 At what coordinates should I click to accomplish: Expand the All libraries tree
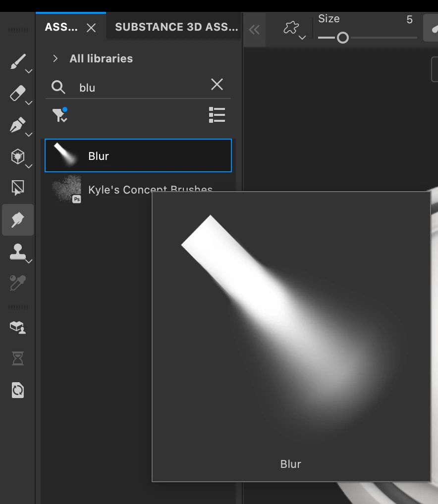55,58
